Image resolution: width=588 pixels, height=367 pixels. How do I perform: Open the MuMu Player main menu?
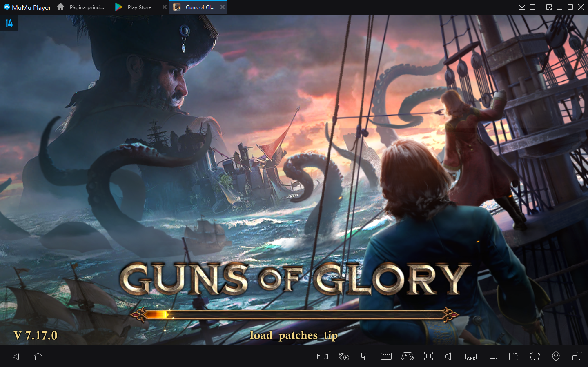coord(532,7)
